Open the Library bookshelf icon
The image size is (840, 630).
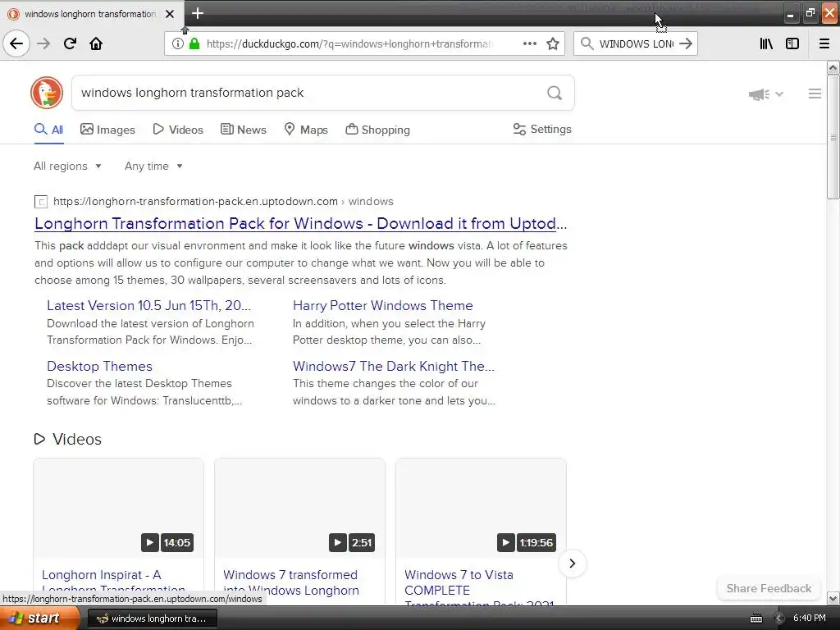[766, 43]
